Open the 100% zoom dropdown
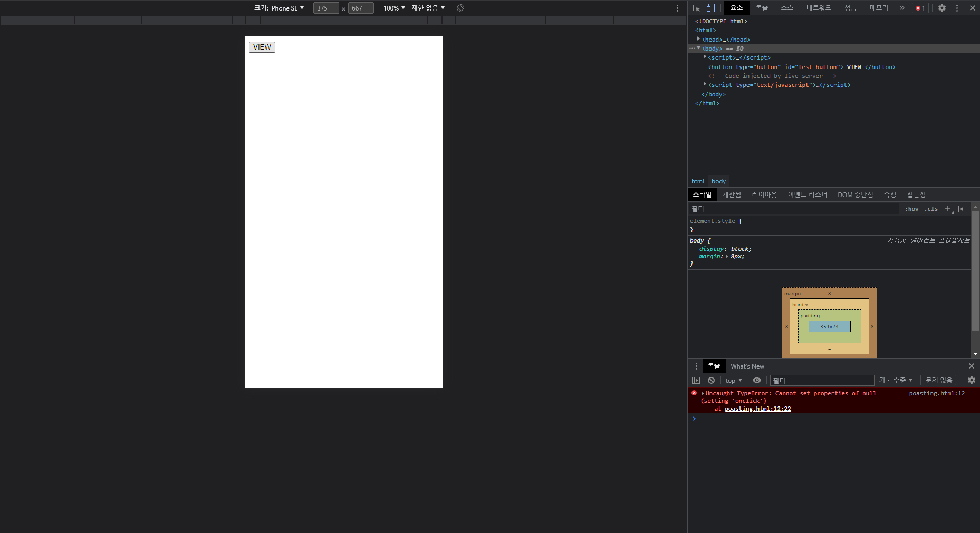Viewport: 980px width, 533px height. tap(394, 8)
